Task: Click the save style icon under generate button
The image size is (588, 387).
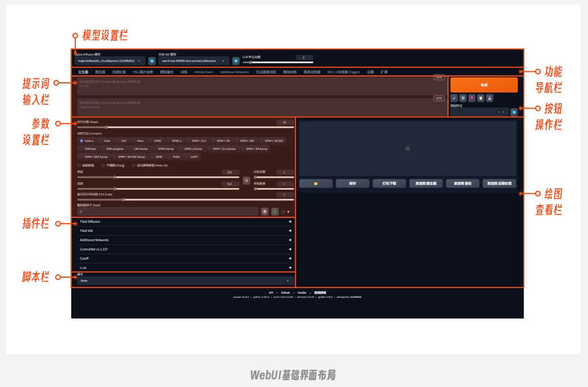Action: tap(489, 98)
